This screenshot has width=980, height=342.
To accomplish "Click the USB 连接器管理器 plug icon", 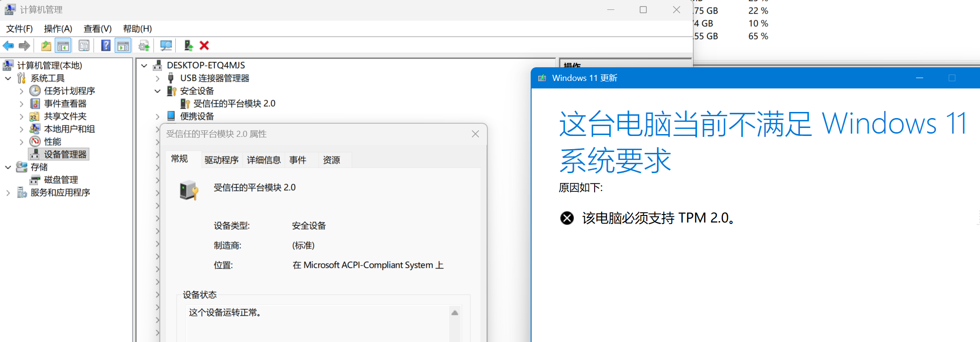I will pos(171,78).
